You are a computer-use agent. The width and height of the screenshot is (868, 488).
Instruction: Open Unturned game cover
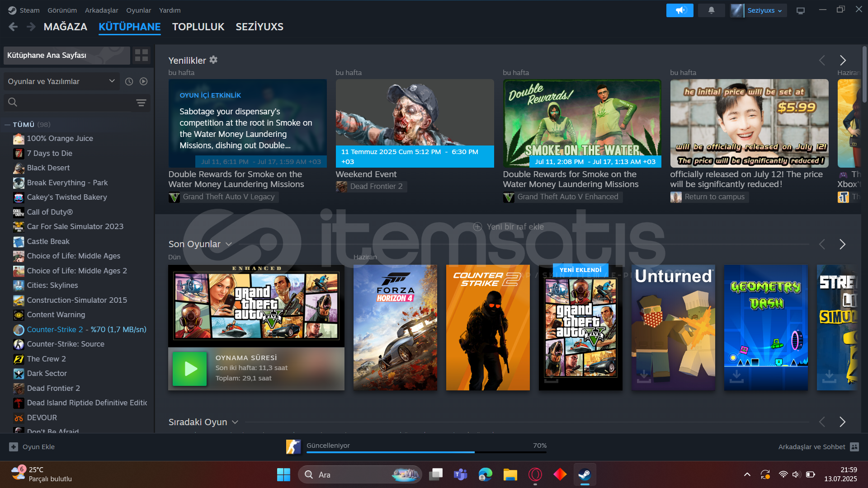coord(673,328)
